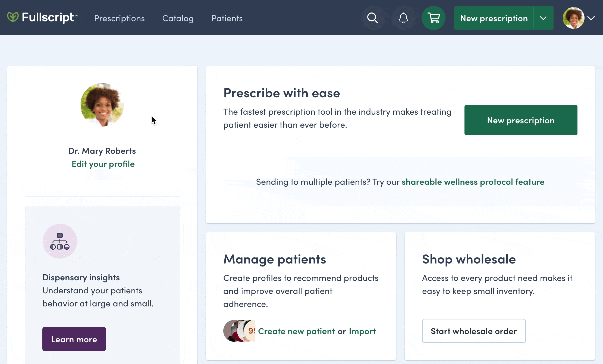Click Start wholesale order
Image resolution: width=603 pixels, height=364 pixels.
coord(474,331)
